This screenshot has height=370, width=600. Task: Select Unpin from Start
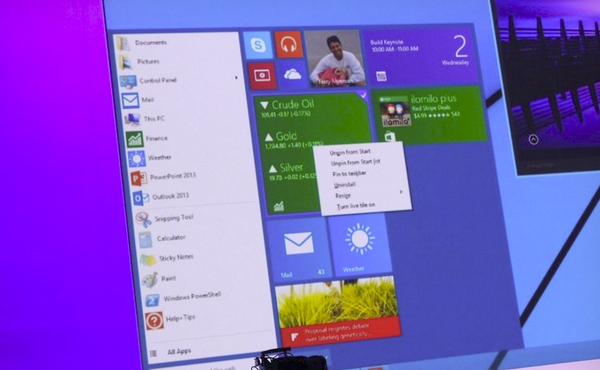[x=350, y=152]
